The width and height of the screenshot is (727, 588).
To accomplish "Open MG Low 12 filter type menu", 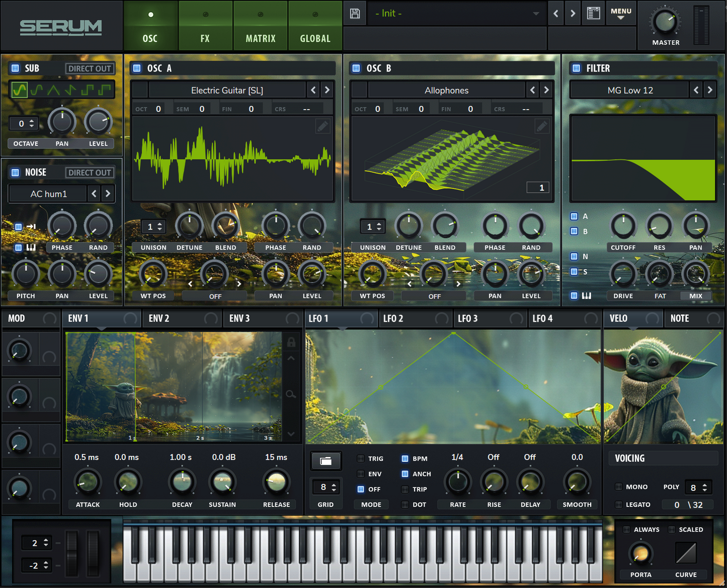I will click(x=630, y=90).
